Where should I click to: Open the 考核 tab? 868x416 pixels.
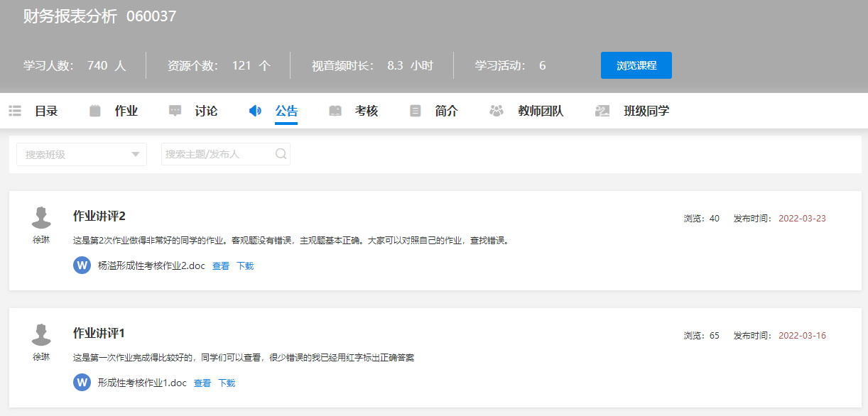[367, 111]
